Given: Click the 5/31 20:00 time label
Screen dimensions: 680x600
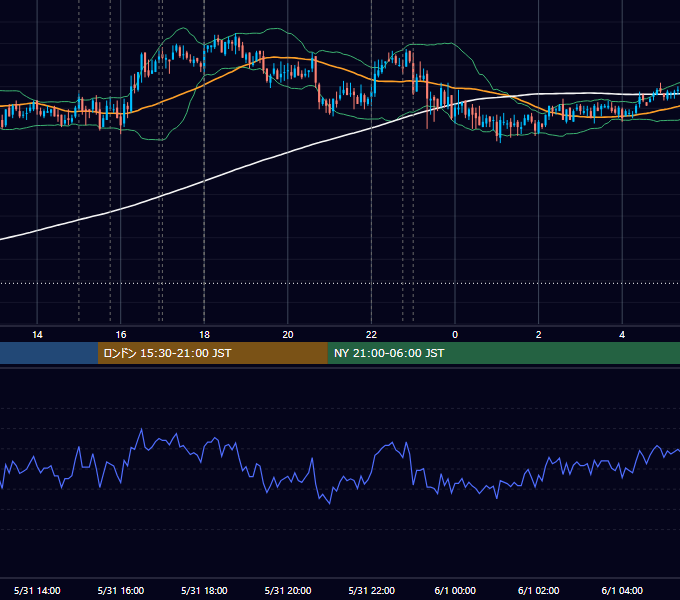Looking at the screenshot, I should [288, 590].
